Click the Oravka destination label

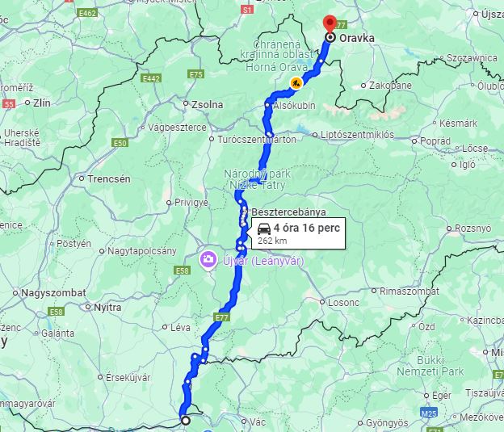coord(357,38)
